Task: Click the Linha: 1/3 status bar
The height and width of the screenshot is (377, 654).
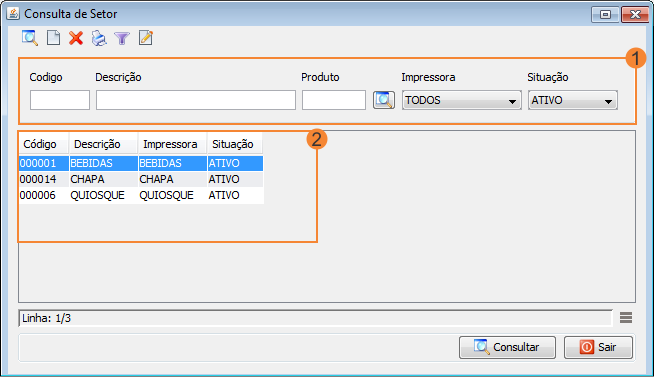Action: 315,318
